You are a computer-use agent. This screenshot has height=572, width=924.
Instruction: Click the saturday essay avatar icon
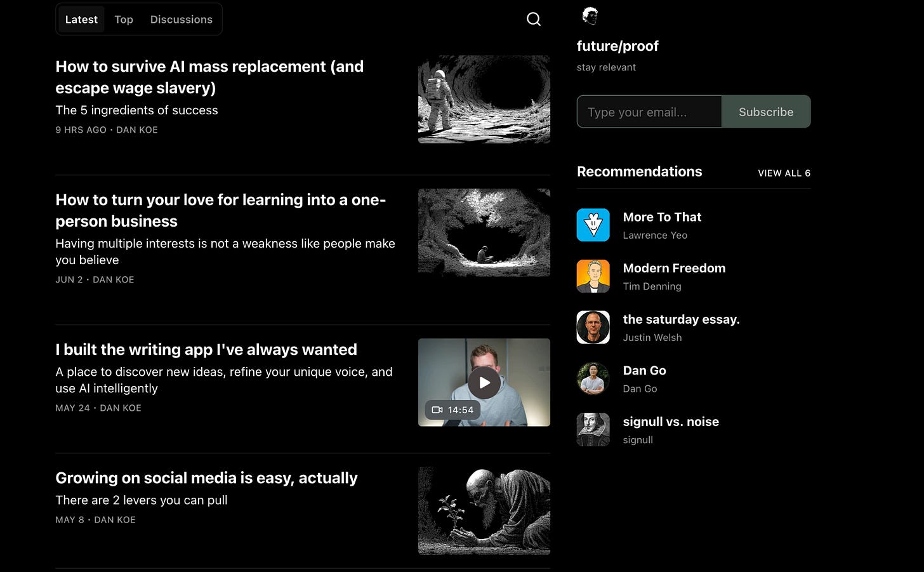point(593,328)
